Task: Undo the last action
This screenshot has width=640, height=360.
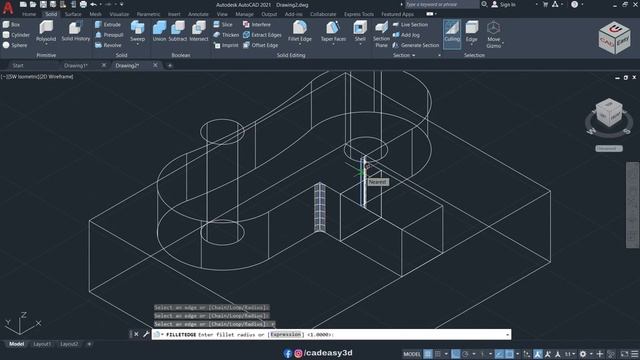Action: coord(93,4)
